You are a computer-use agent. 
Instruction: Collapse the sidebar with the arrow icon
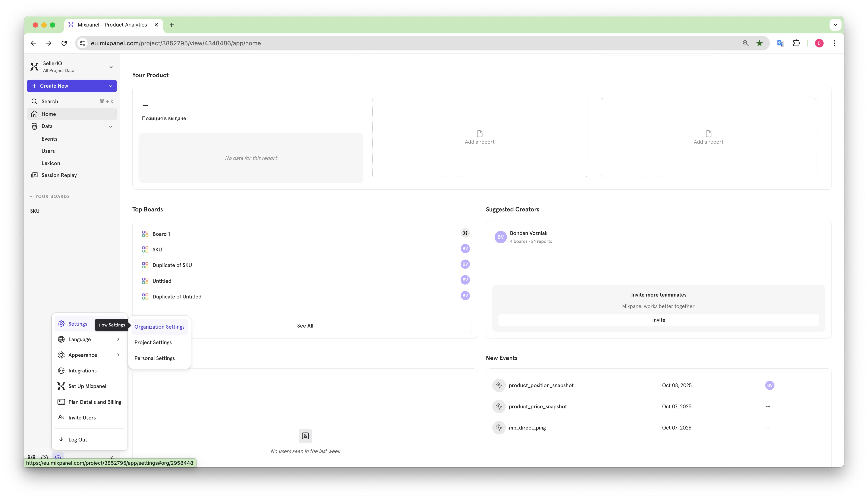coord(112,458)
